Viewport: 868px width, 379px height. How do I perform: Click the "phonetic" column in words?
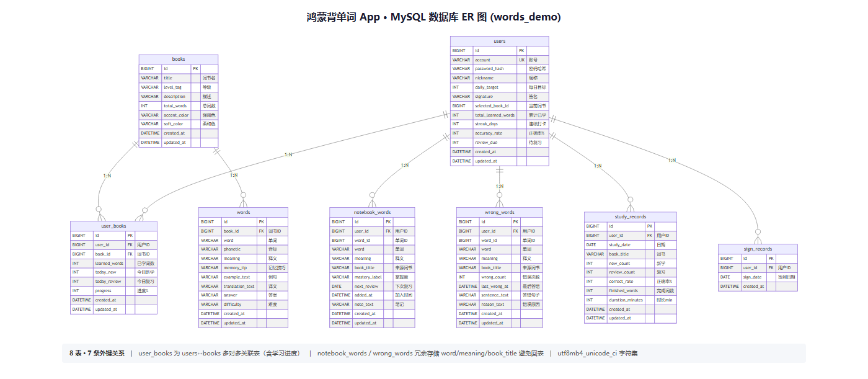[x=244, y=249]
